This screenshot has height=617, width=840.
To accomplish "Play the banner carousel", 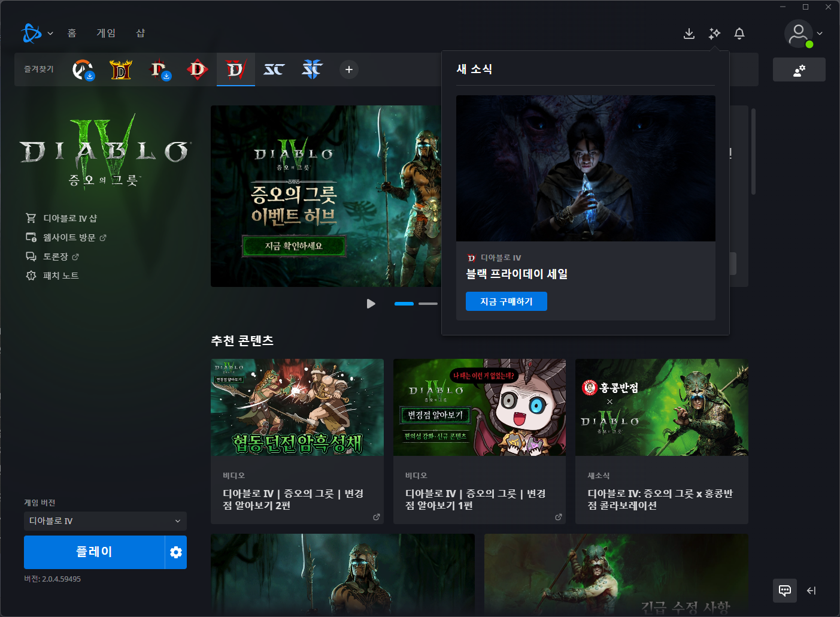I will (x=371, y=304).
